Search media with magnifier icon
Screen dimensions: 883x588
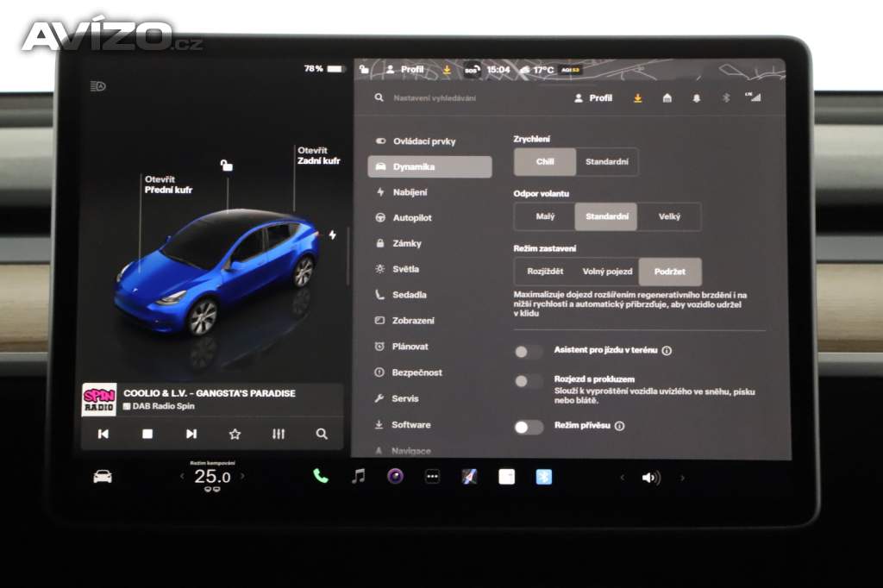pyautogui.click(x=322, y=434)
